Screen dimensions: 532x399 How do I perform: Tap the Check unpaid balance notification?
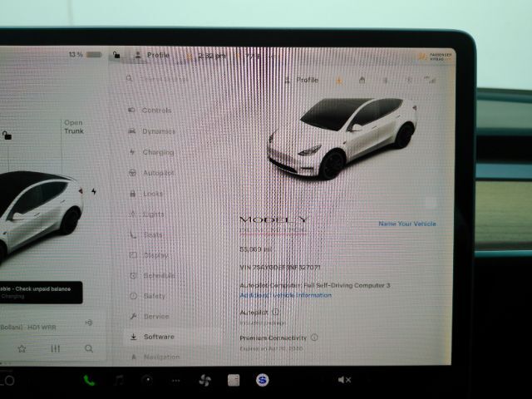pos(41,292)
